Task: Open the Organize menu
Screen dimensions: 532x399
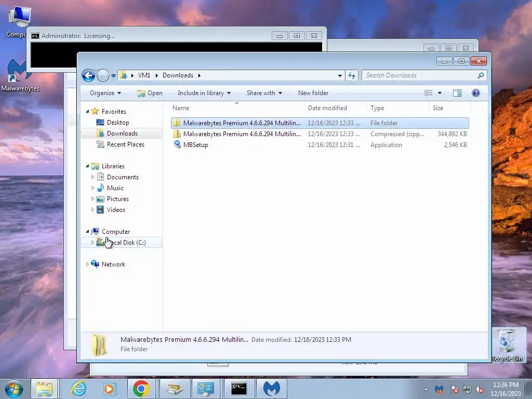Action: (105, 93)
